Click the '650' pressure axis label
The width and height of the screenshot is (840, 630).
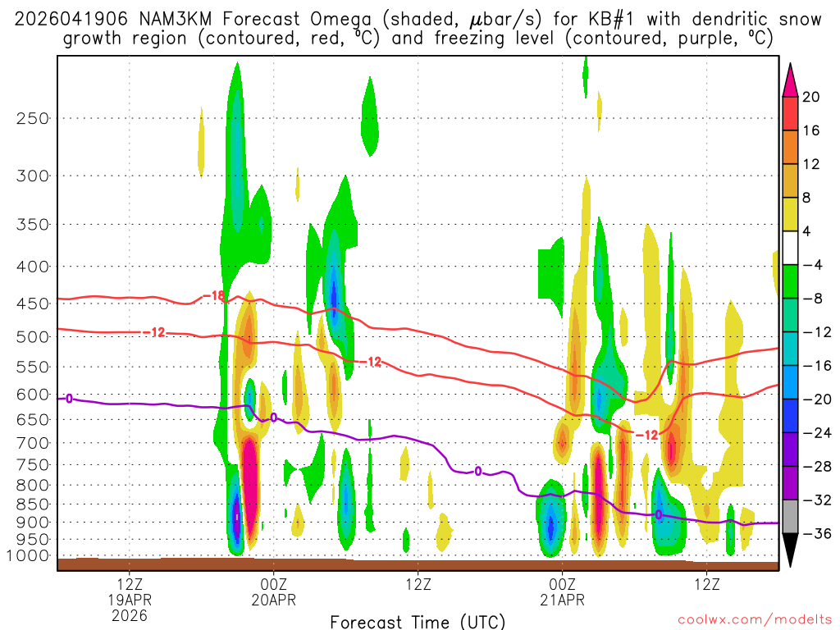pos(33,419)
